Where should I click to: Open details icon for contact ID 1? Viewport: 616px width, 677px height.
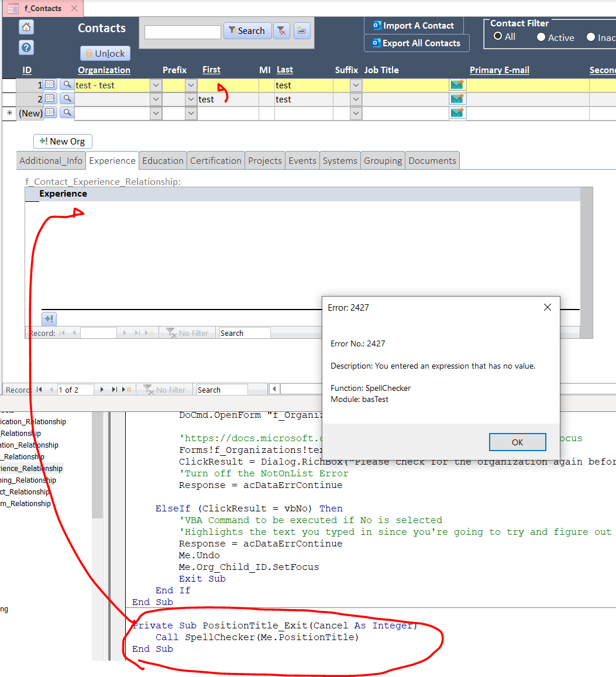click(x=50, y=85)
